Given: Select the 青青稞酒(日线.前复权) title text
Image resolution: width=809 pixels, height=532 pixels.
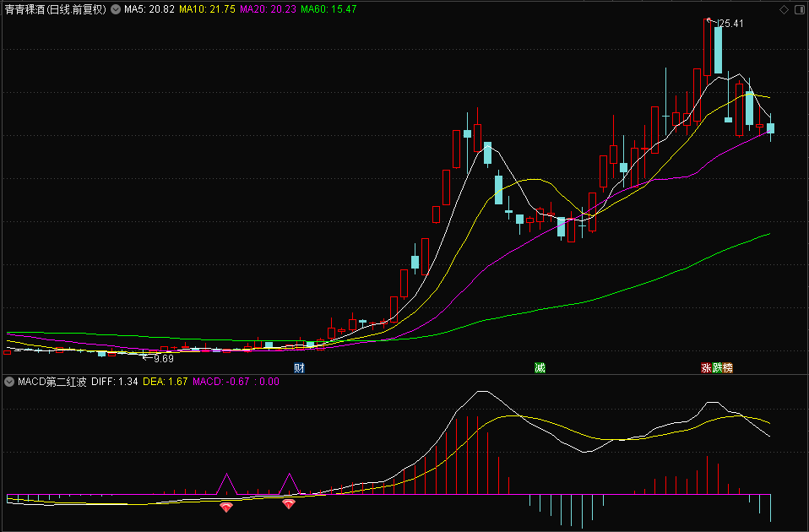Looking at the screenshot, I should coord(56,9).
